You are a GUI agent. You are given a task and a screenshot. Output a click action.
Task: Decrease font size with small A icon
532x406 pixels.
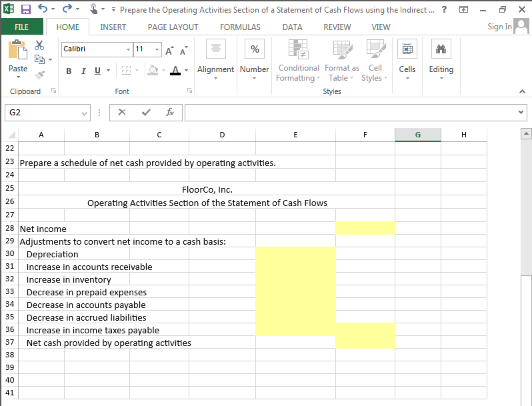click(183, 51)
